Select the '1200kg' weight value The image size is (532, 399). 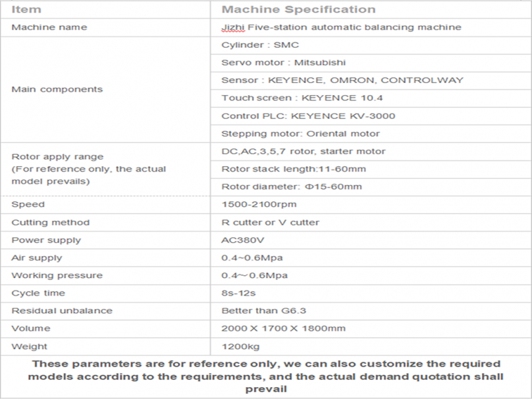(240, 346)
